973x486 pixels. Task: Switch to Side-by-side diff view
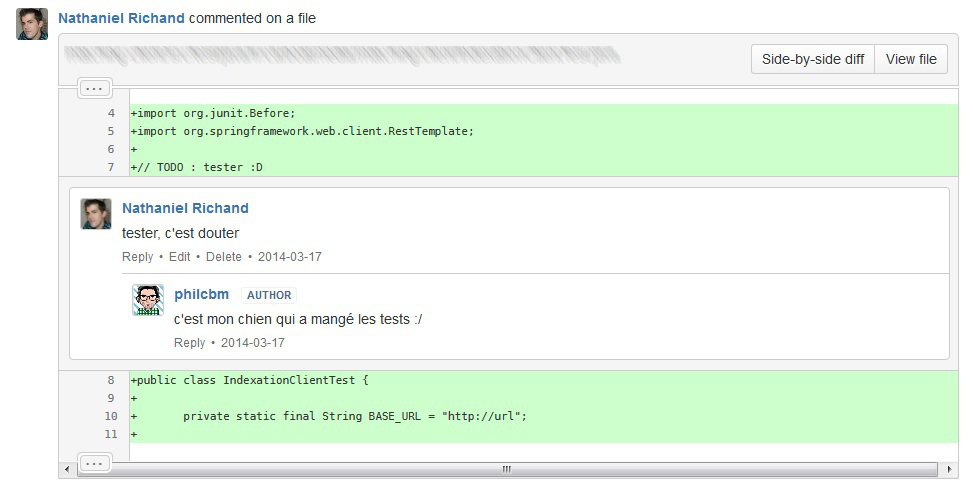tap(812, 59)
